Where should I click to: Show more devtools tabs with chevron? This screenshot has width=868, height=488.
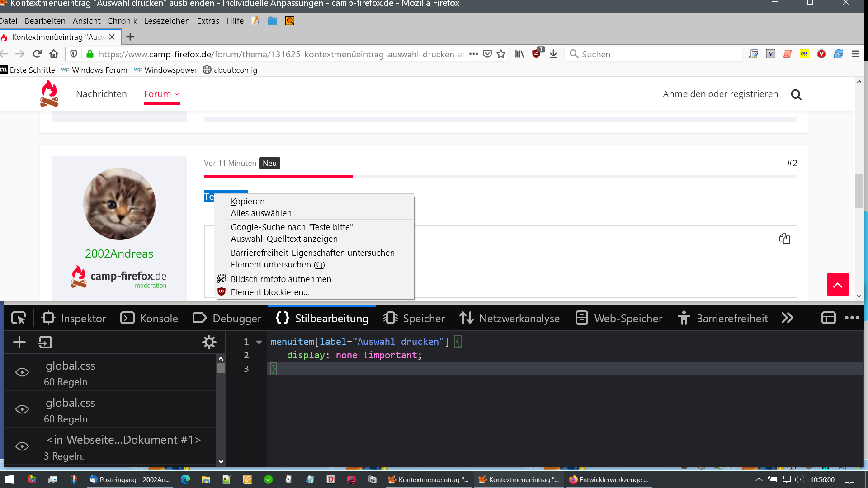point(787,318)
